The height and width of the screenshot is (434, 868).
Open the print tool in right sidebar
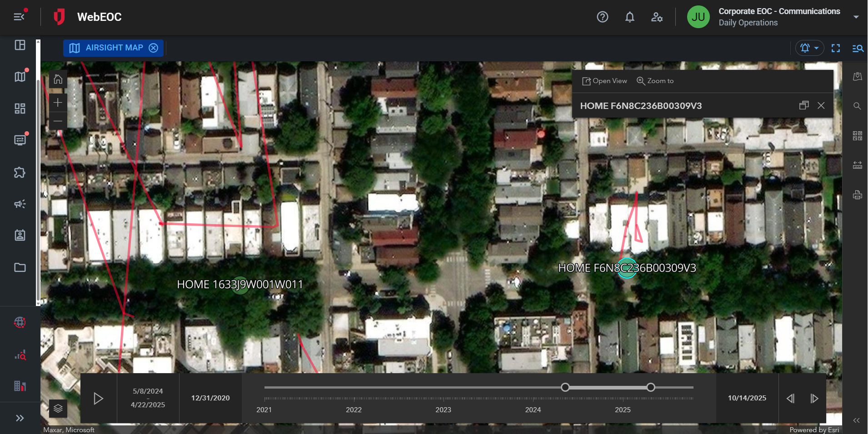(857, 195)
